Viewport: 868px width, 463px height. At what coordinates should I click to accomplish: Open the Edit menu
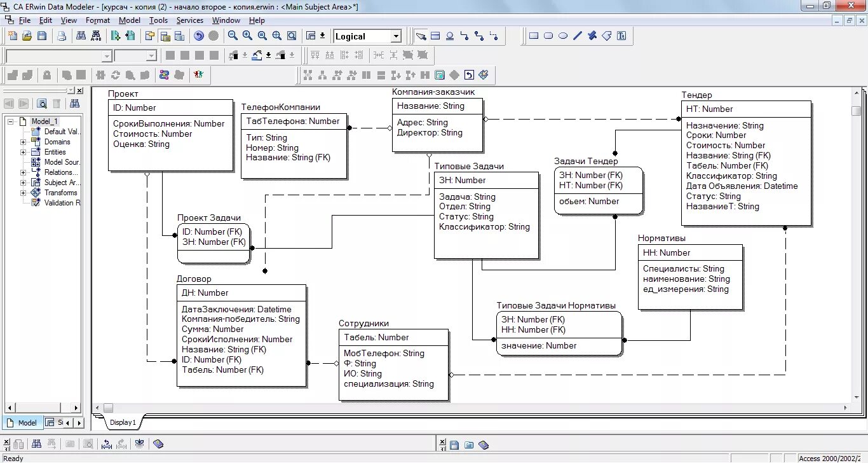pyautogui.click(x=46, y=20)
